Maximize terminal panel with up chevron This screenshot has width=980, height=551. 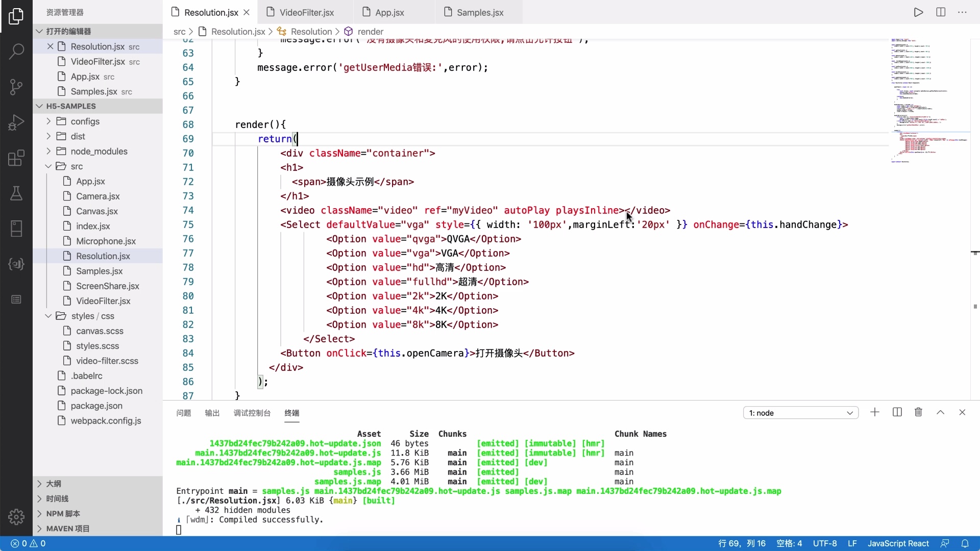(x=940, y=412)
